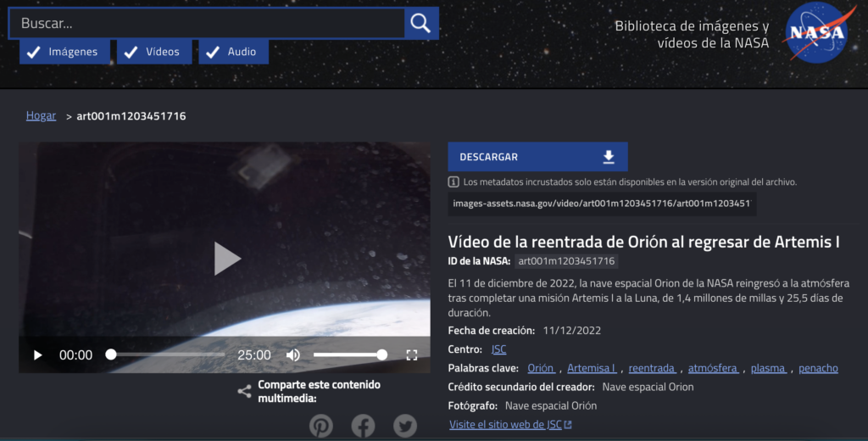Uncheck the Audio filter
The width and height of the screenshot is (868, 441).
[234, 52]
